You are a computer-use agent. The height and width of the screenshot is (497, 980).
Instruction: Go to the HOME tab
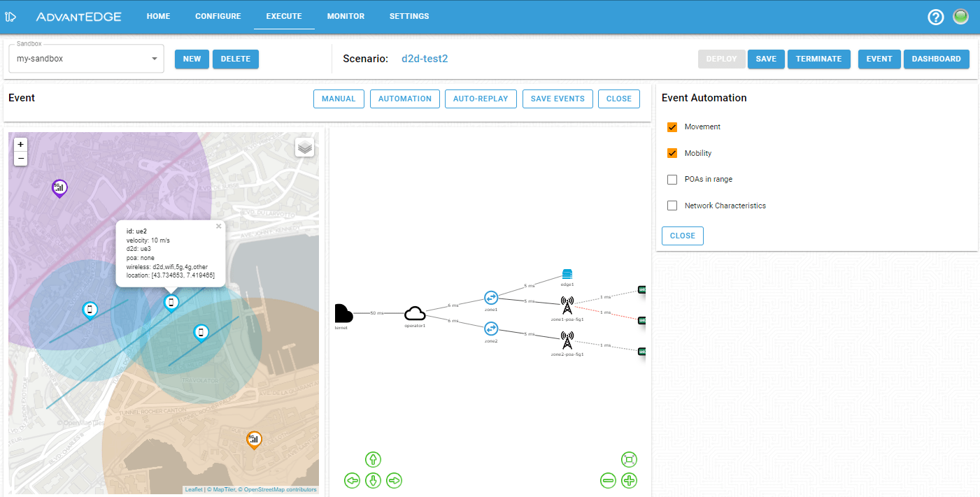coord(159,16)
